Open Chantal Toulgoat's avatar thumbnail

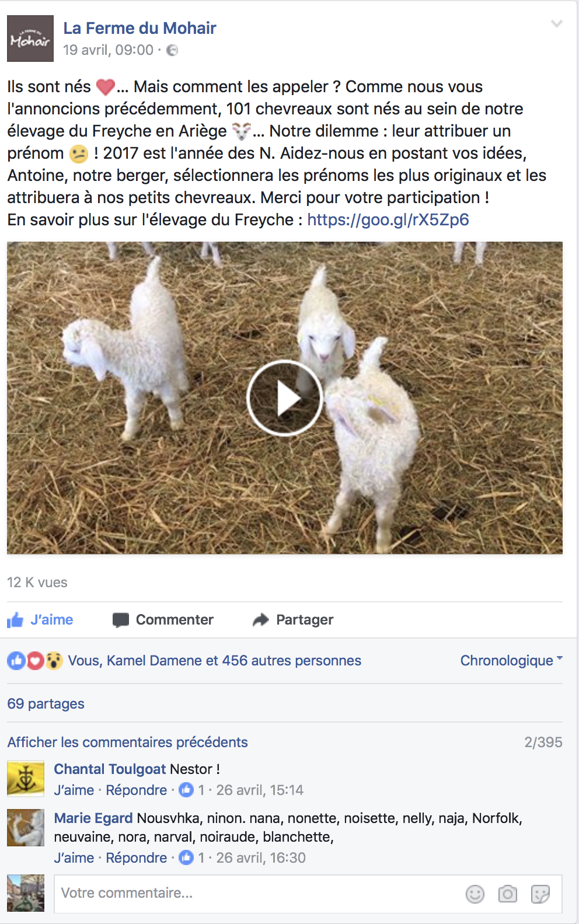(26, 779)
